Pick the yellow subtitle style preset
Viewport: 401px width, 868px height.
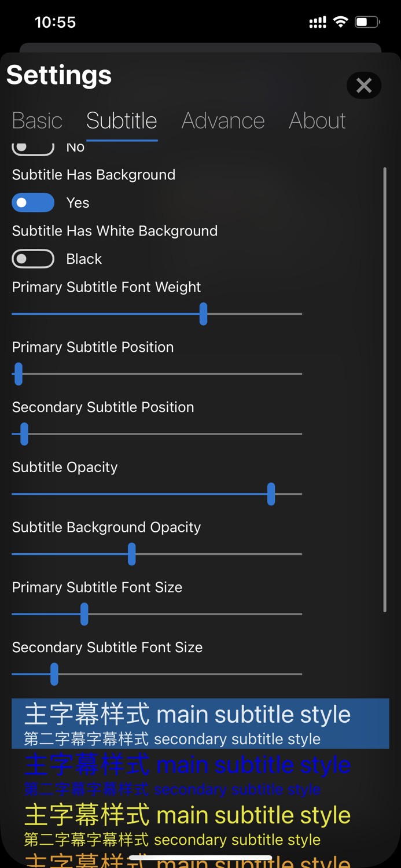coord(200,824)
